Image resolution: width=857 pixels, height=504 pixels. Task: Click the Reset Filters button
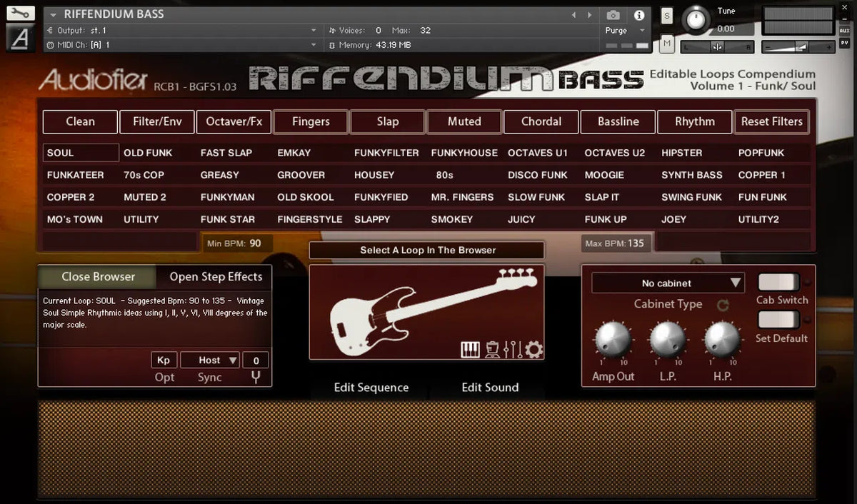pos(771,121)
